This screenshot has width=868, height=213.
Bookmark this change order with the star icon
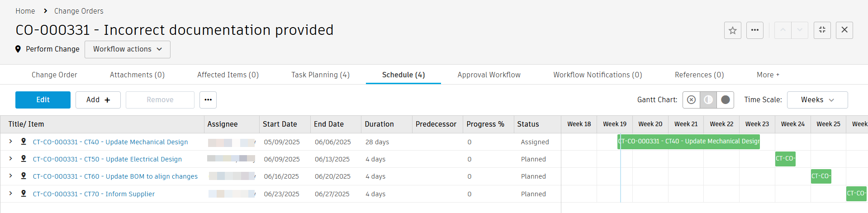click(x=732, y=30)
